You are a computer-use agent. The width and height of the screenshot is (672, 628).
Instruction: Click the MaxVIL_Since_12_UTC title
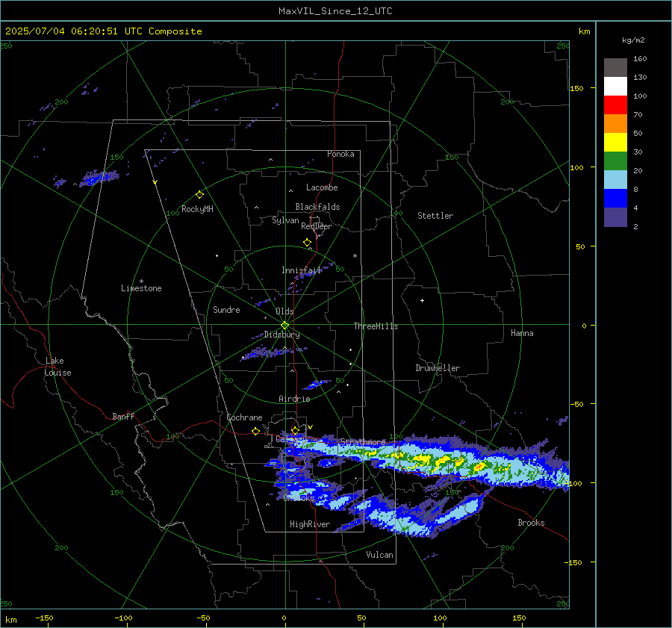pos(335,11)
